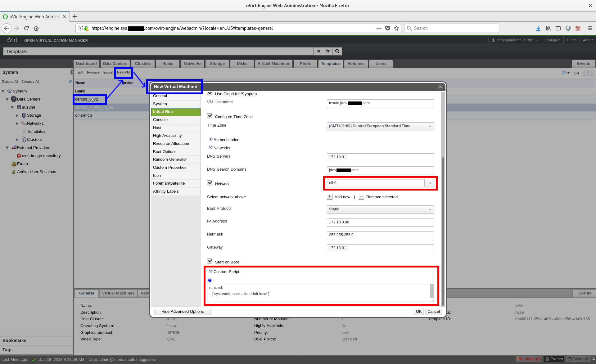Click inside the VM Hostname field
This screenshot has height=364, width=596.
coord(380,103)
